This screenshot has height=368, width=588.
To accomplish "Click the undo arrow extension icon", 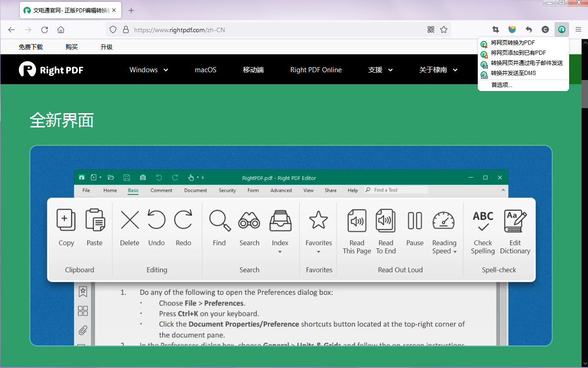I will pos(529,30).
